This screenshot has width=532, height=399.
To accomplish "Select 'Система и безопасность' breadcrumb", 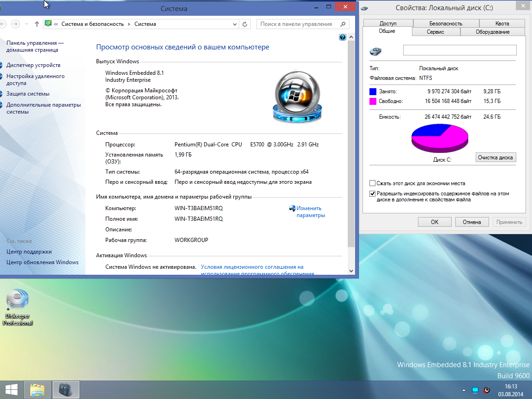I will pyautogui.click(x=92, y=24).
